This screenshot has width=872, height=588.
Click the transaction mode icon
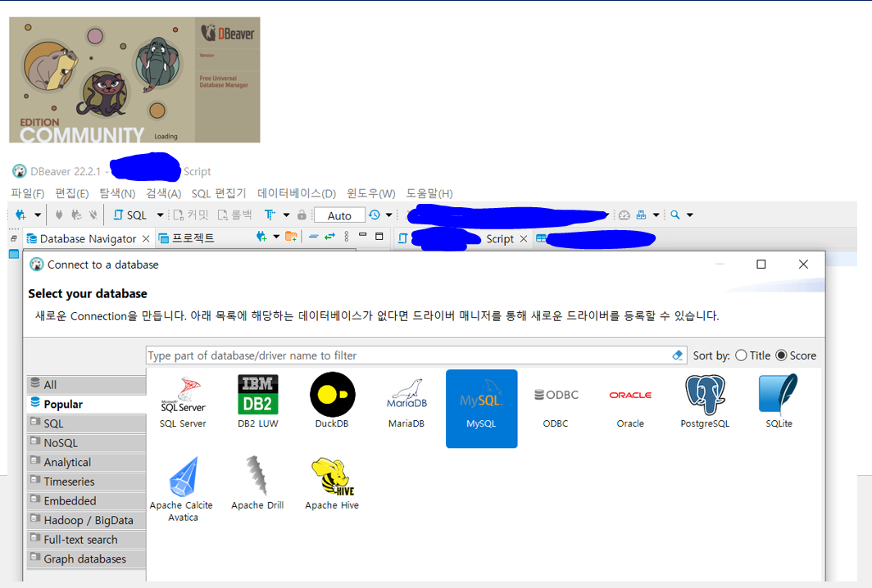coord(270,215)
